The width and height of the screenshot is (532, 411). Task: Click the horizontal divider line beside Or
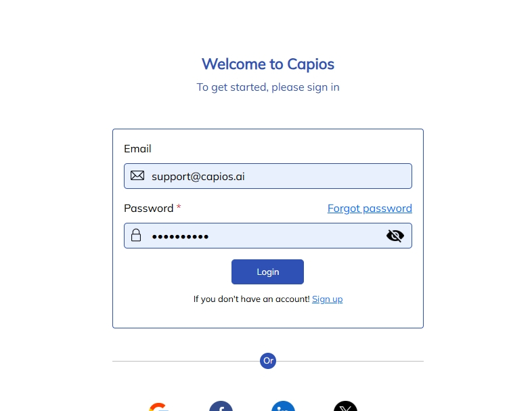tap(186, 361)
